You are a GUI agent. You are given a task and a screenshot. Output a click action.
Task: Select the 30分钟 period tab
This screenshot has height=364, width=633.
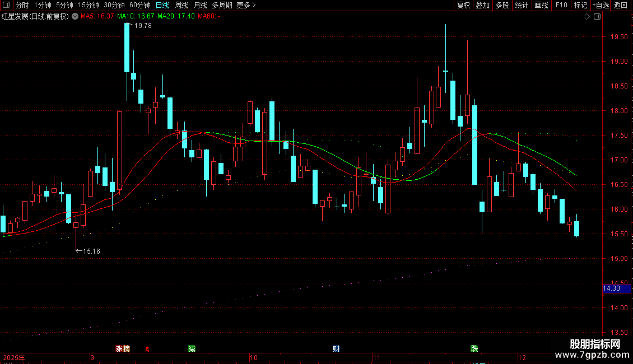(114, 5)
